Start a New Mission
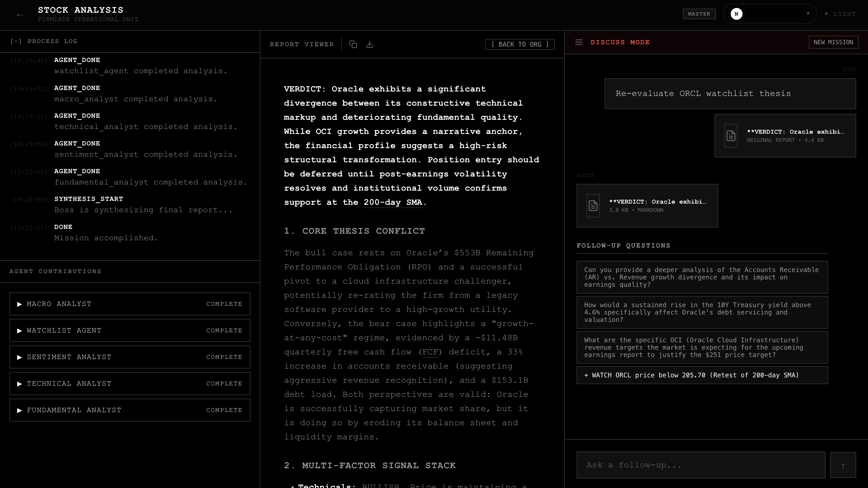The image size is (868, 488). click(833, 42)
